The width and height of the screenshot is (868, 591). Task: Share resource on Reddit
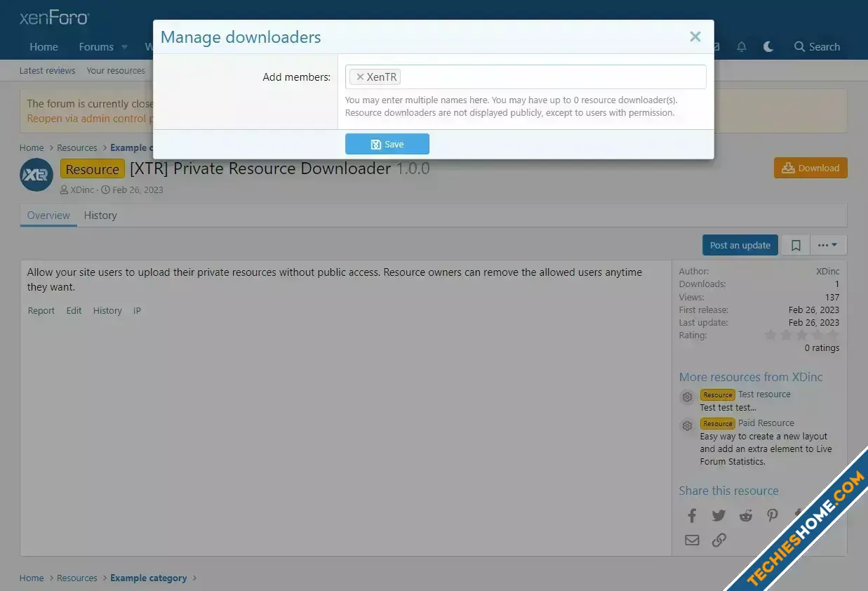[745, 515]
